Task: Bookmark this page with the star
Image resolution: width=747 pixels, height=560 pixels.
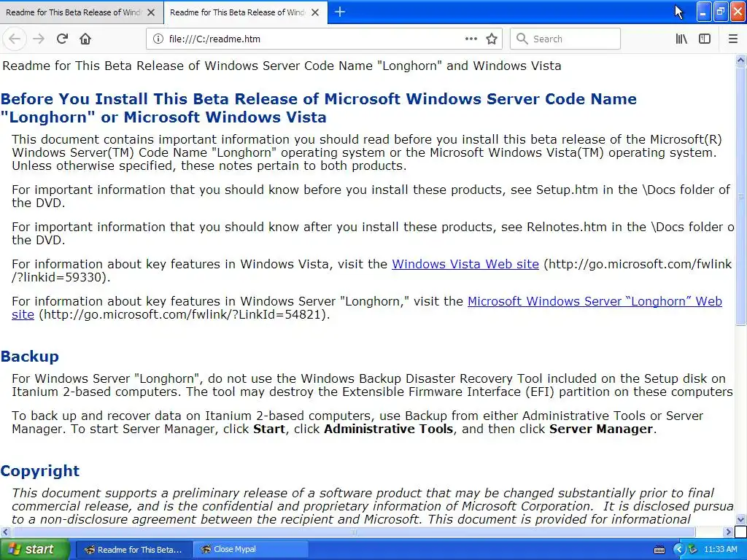Action: pos(492,39)
